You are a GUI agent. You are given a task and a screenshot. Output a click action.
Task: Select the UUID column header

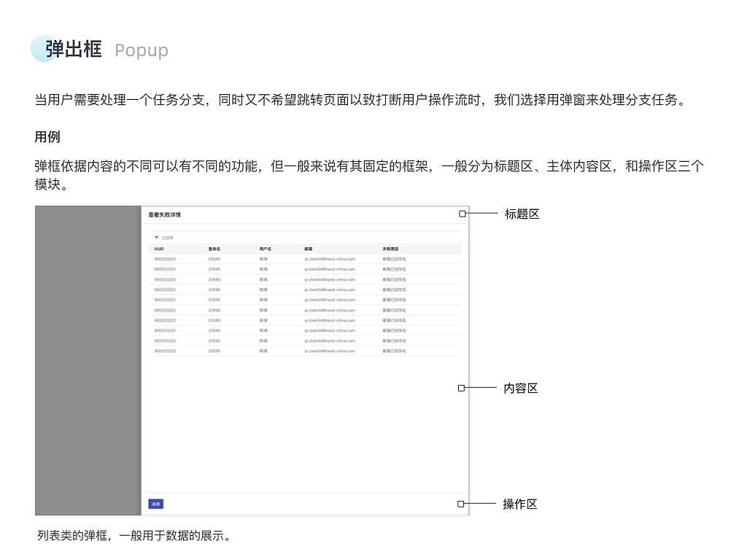pos(158,248)
